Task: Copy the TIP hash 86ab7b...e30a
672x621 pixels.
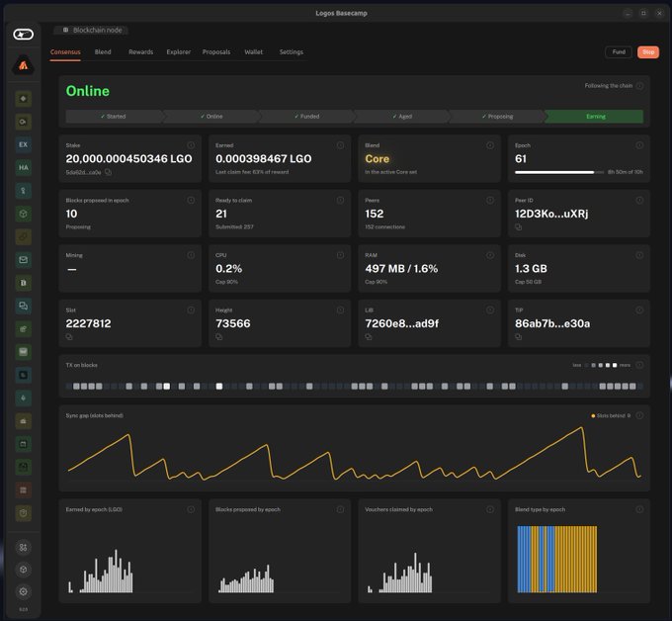Action: (518, 337)
